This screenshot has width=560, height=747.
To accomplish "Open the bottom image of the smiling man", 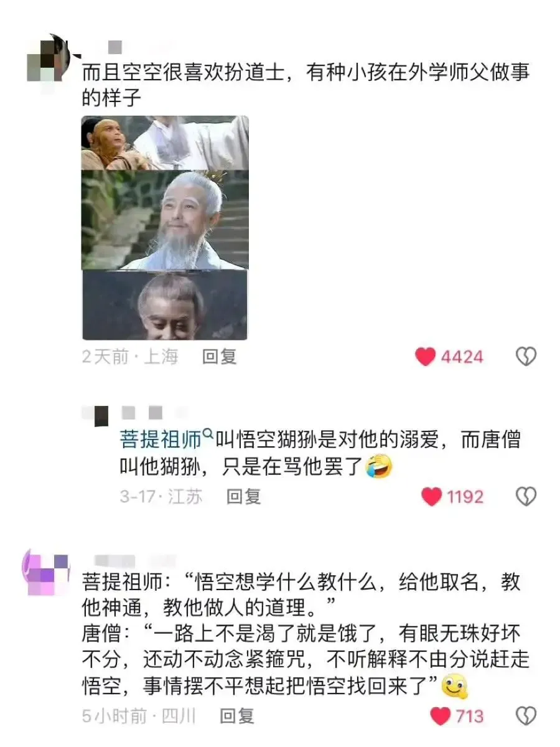I will coord(165,305).
